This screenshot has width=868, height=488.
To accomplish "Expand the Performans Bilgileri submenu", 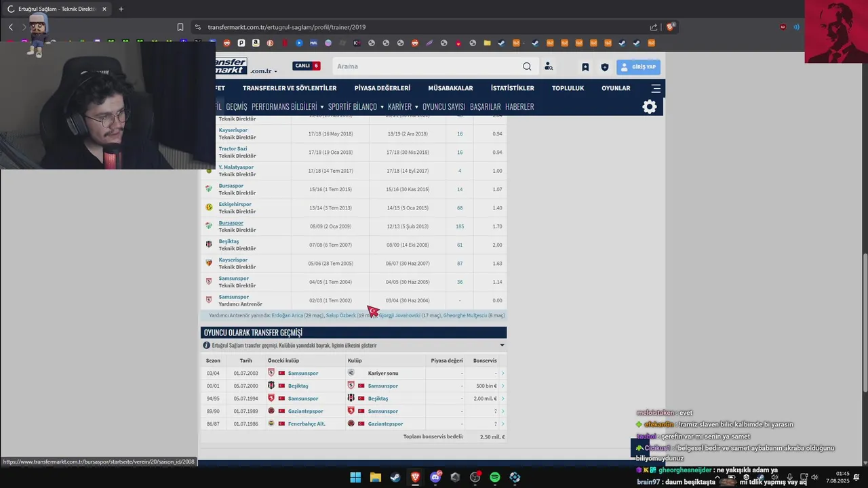I will tap(321, 107).
